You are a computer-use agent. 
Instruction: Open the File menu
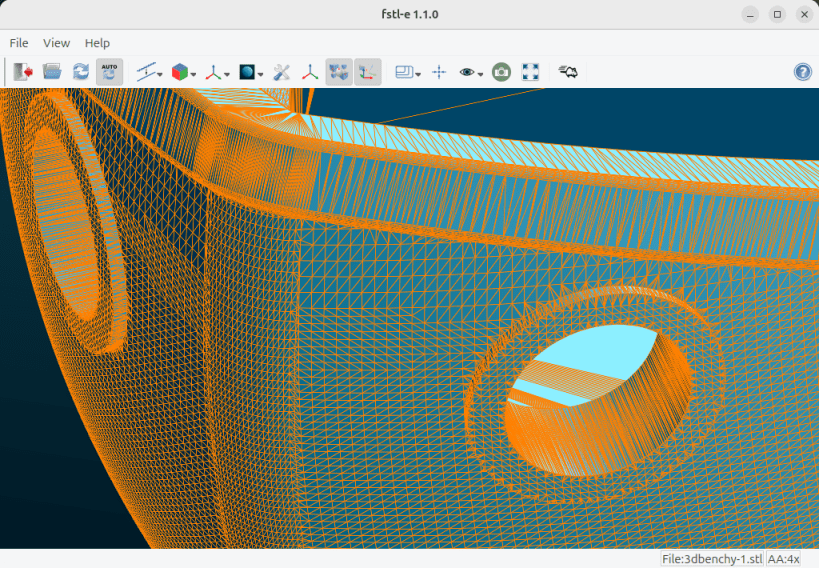point(19,43)
